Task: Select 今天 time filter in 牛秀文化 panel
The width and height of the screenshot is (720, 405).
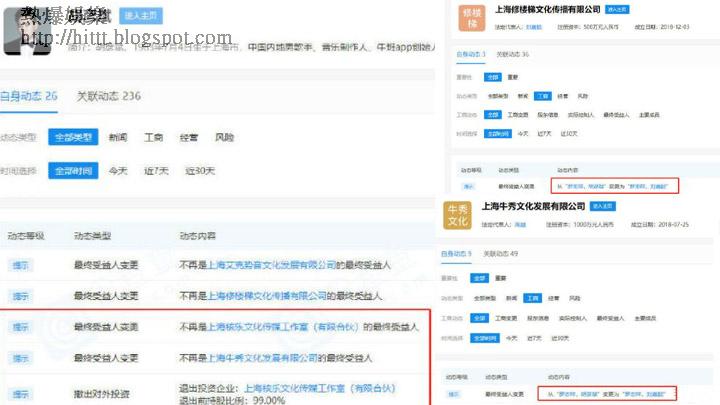Action: pos(512,338)
